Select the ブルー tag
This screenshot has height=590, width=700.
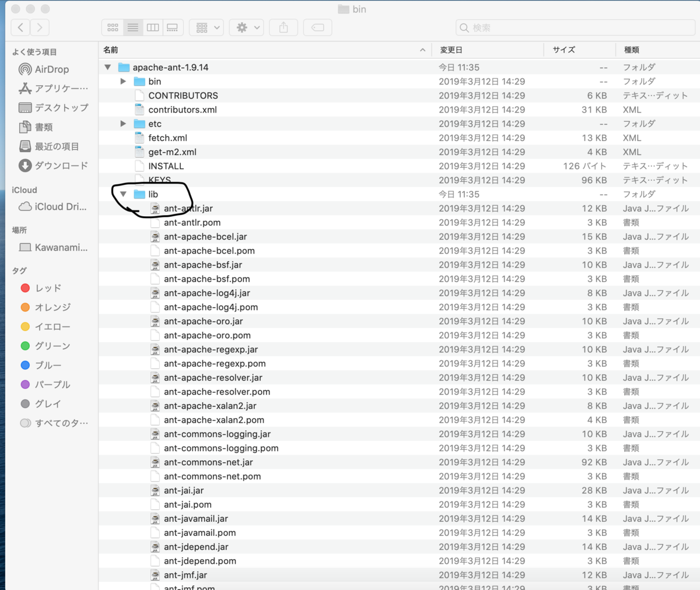coord(41,365)
